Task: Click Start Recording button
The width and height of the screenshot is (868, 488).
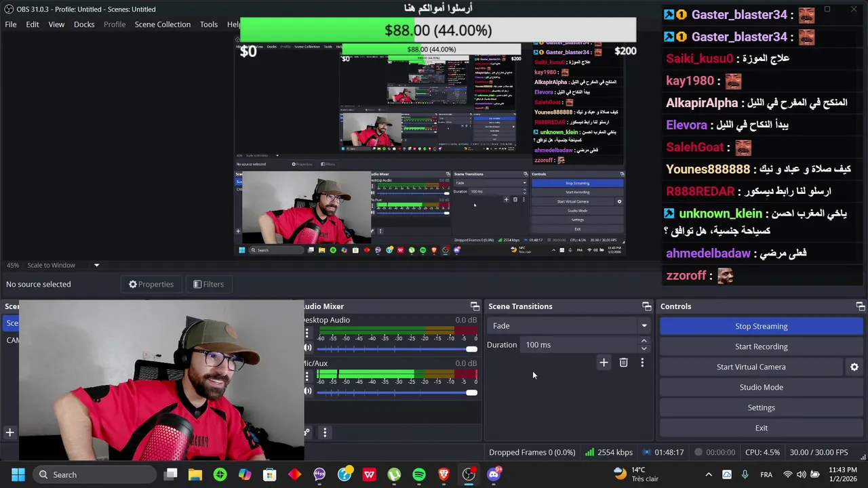Action: click(761, 346)
